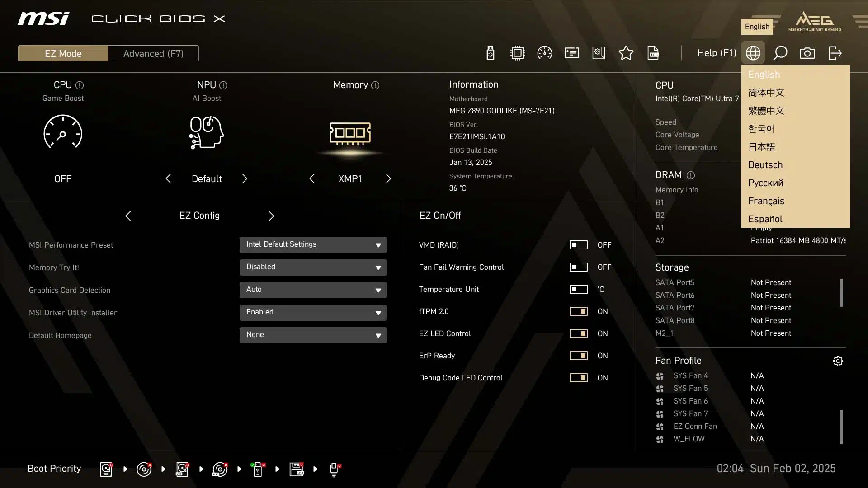Image resolution: width=868 pixels, height=488 pixels.
Task: Select the USB key boot icon with checkmark
Action: click(x=258, y=469)
